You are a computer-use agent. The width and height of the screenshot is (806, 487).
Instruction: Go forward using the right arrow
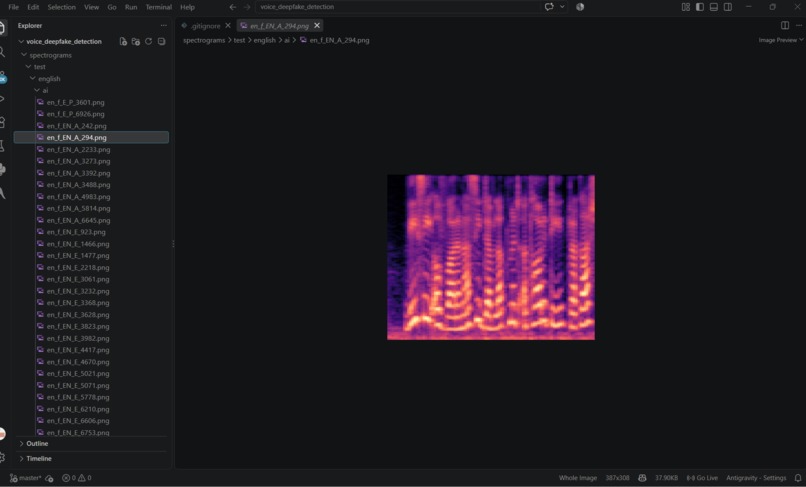(247, 7)
